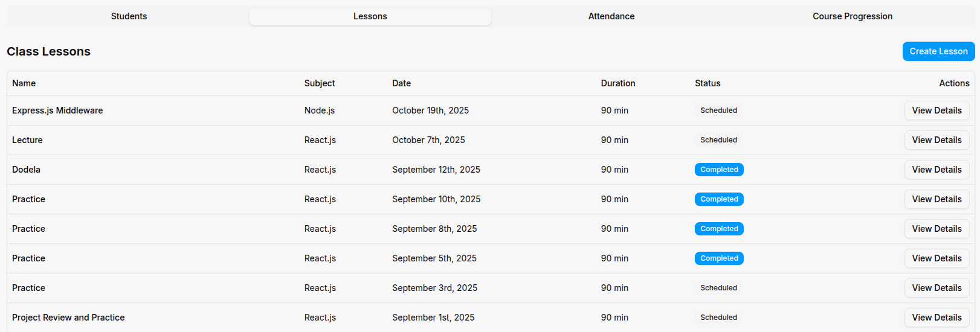The width and height of the screenshot is (980, 332).
Task: Click the Completed badge in Dodela row
Action: [718, 170]
